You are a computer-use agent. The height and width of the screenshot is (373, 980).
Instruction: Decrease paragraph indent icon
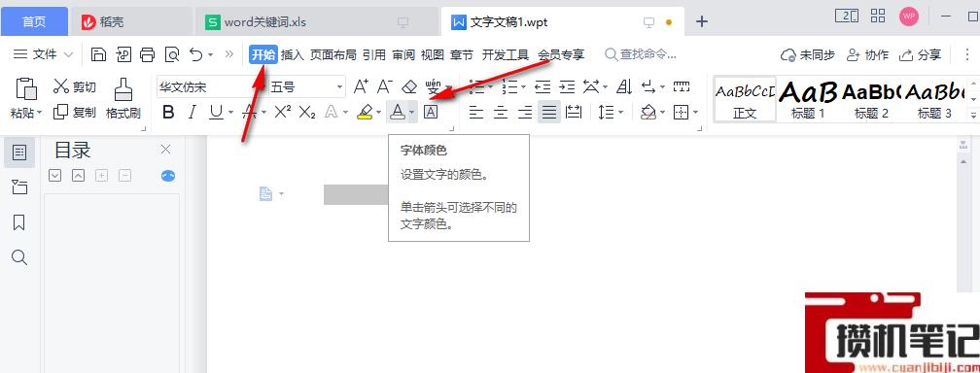(x=542, y=86)
